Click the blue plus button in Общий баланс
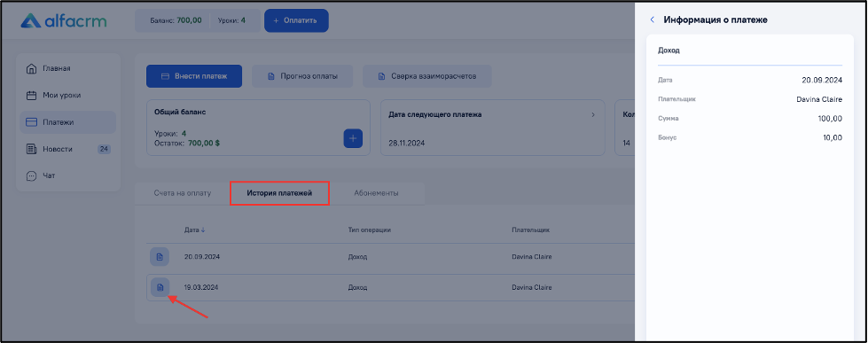The image size is (868, 343). [353, 138]
